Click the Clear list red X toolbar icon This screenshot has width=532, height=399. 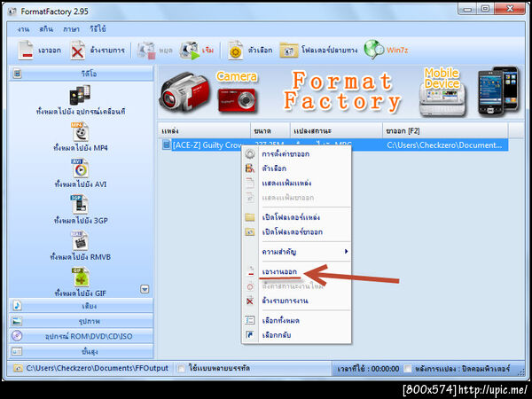[78, 51]
